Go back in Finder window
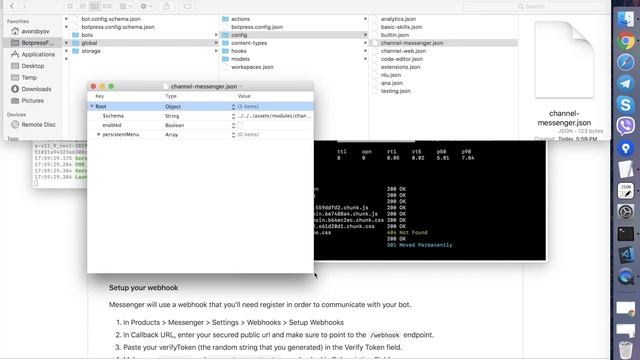 point(12,6)
